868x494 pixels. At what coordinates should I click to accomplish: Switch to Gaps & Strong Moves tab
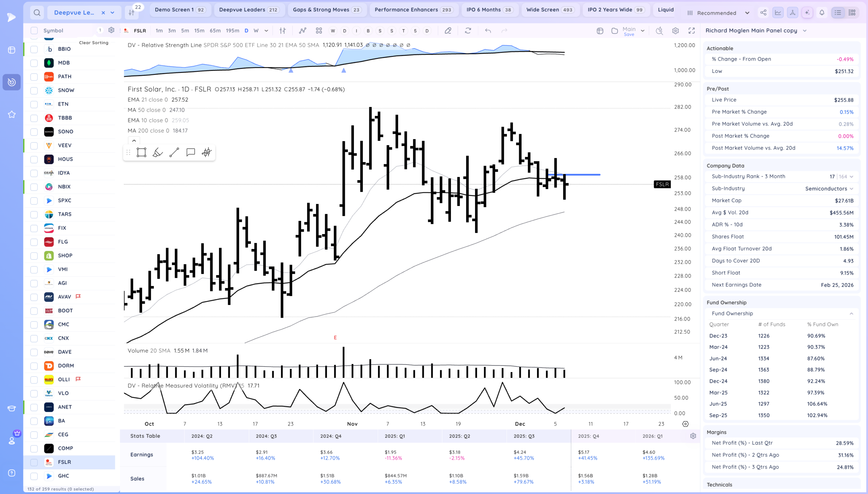[x=327, y=9]
